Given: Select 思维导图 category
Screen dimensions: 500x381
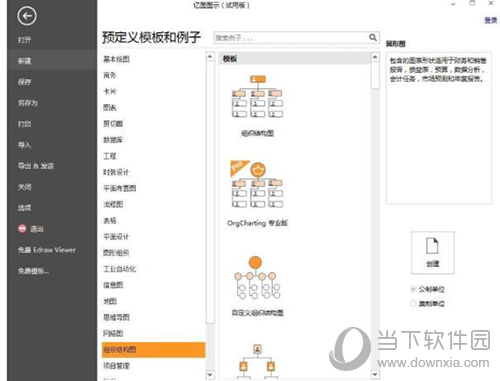Looking at the screenshot, I should [x=116, y=317].
